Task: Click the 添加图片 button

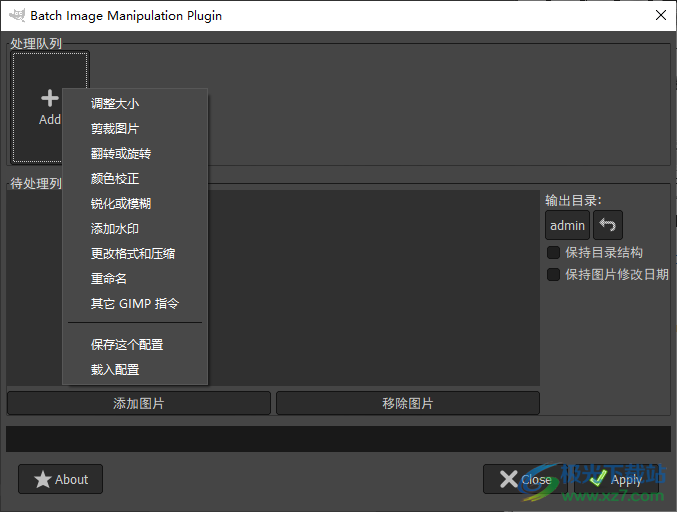Action: pyautogui.click(x=139, y=403)
